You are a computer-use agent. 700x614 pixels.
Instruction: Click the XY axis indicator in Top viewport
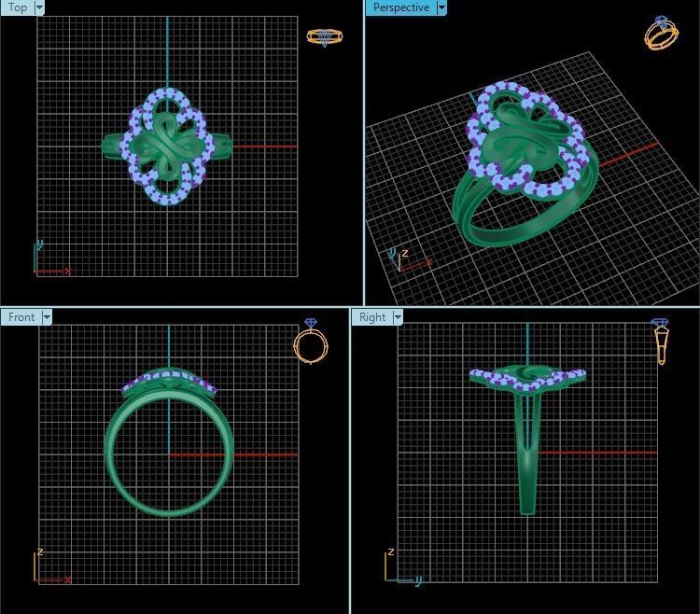coord(51,258)
